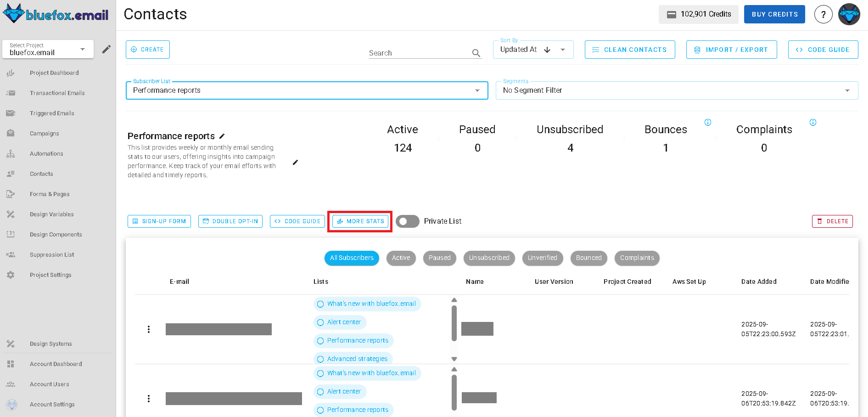868x417 pixels.
Task: Toggle Performance reports chip in second row
Action: click(x=353, y=410)
